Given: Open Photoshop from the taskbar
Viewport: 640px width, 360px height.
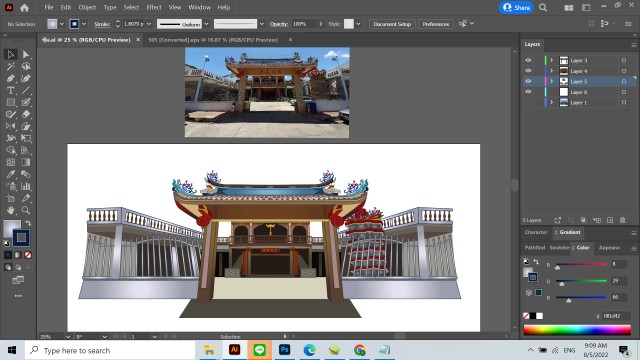Looking at the screenshot, I should pyautogui.click(x=284, y=350).
